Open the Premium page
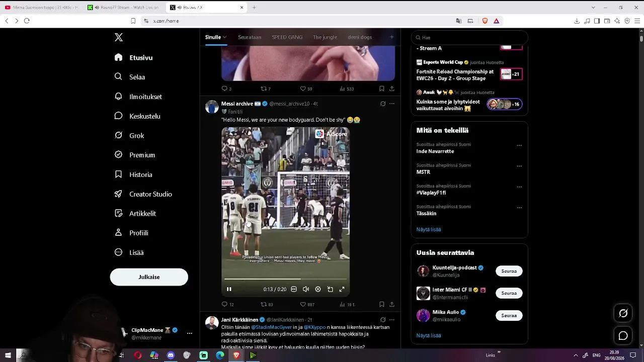The width and height of the screenshot is (644, 362). tap(135, 155)
